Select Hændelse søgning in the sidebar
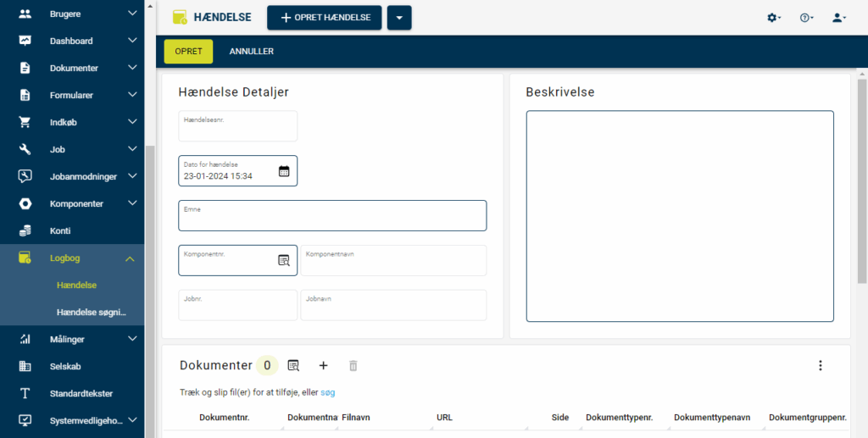Viewport: 868px width, 438px height. [x=91, y=313]
